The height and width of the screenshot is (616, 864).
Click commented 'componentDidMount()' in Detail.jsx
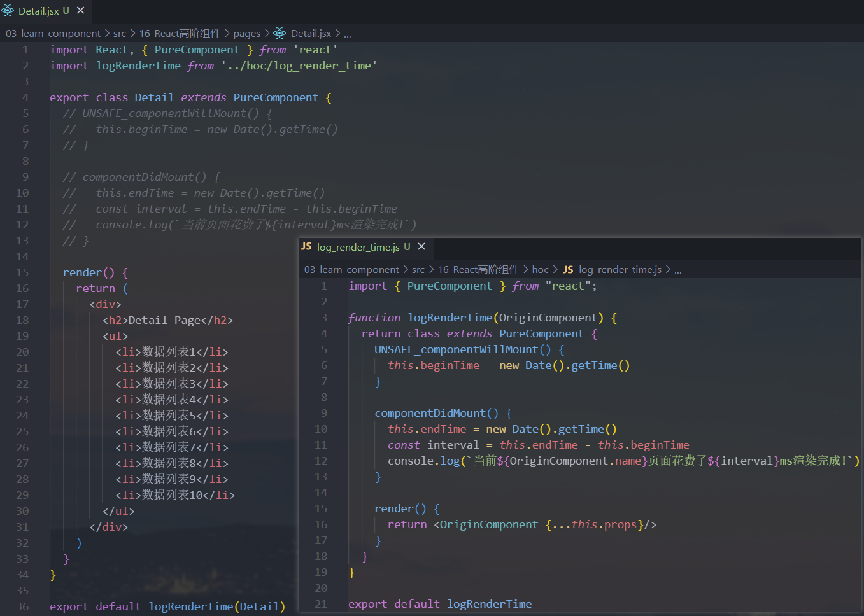145,177
